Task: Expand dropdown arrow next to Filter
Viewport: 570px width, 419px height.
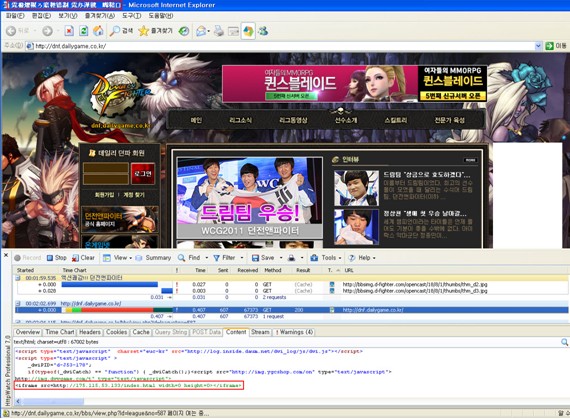Action: (242, 258)
